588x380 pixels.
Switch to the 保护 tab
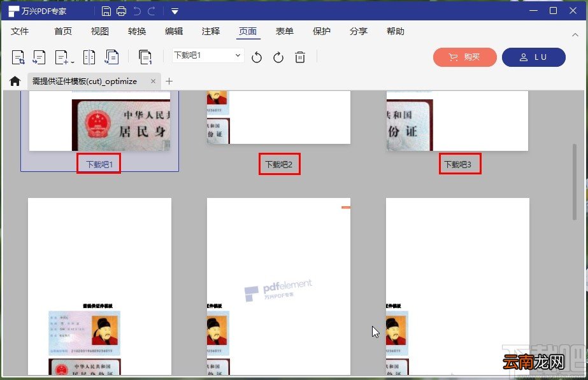coord(322,31)
